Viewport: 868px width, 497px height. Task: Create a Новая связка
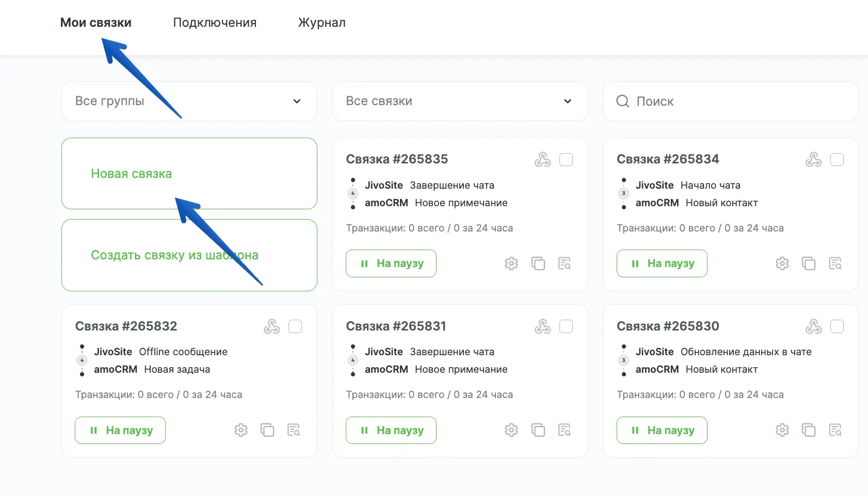189,174
